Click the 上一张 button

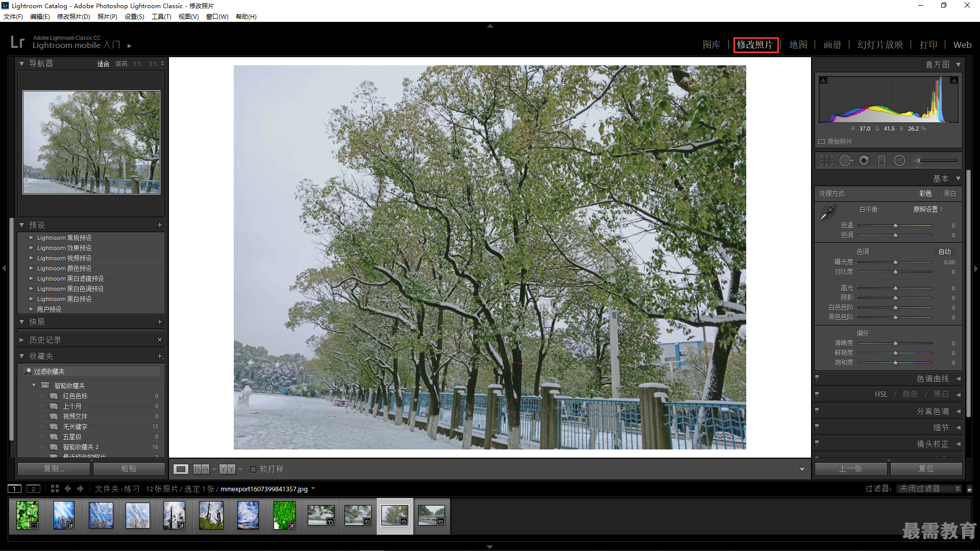coord(850,469)
